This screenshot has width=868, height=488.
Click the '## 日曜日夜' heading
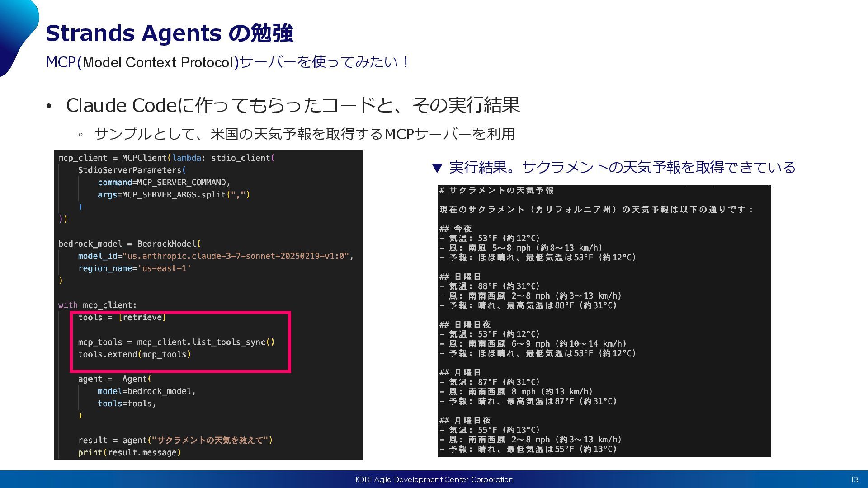coord(465,324)
